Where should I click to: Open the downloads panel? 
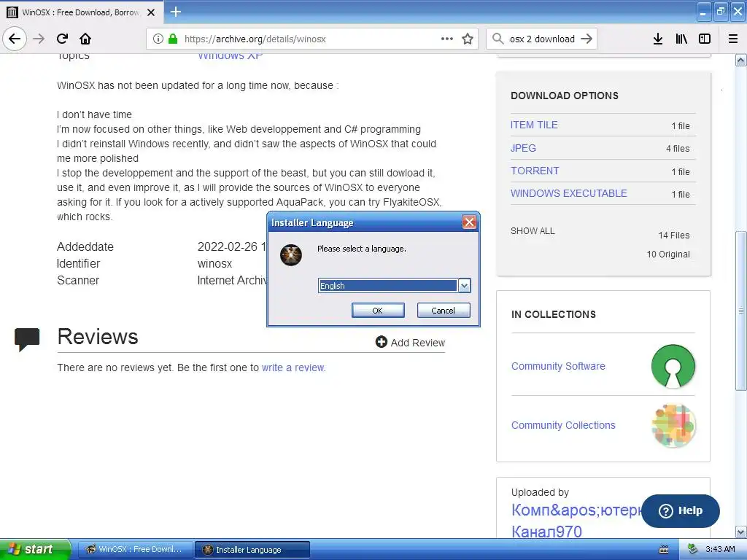click(658, 39)
